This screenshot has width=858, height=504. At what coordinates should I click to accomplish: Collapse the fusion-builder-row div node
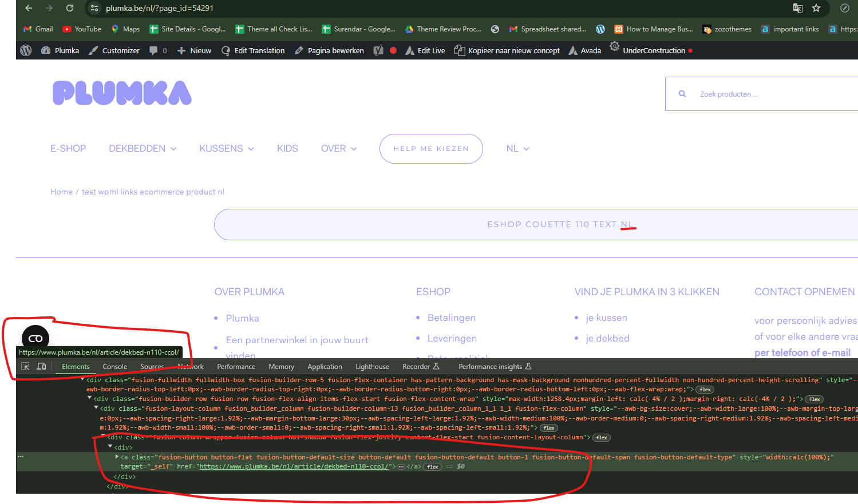(89, 398)
